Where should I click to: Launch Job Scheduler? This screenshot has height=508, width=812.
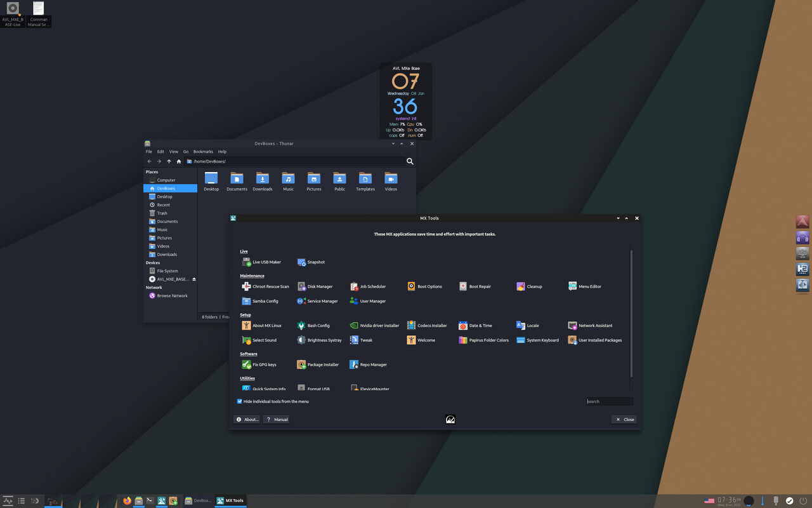367,286
